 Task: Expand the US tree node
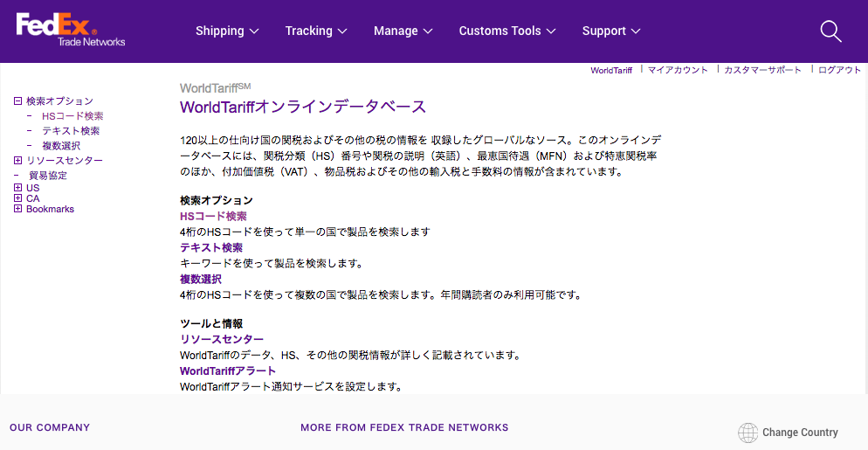coord(17,187)
